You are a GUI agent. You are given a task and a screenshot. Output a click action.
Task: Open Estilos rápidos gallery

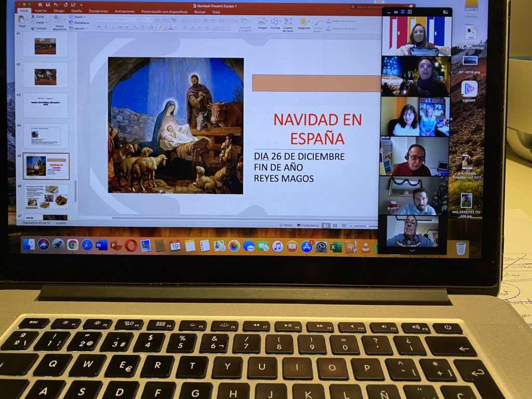click(317, 25)
